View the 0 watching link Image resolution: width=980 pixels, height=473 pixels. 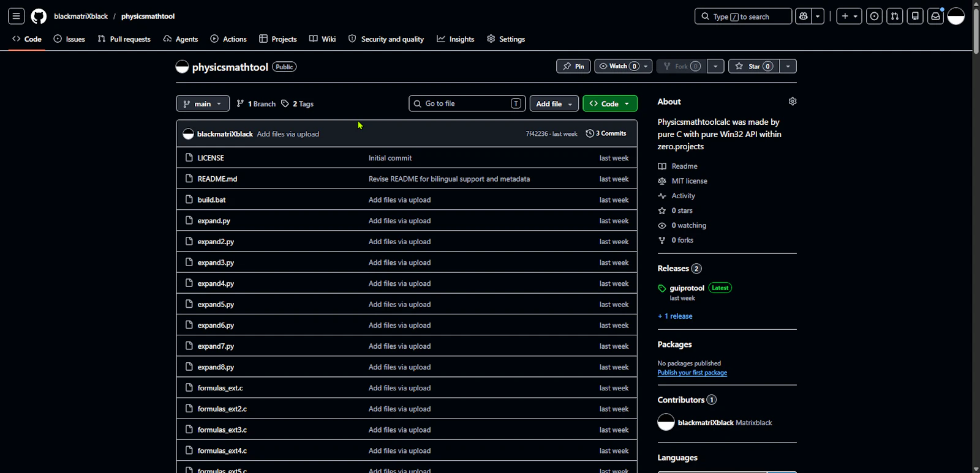[682, 225]
